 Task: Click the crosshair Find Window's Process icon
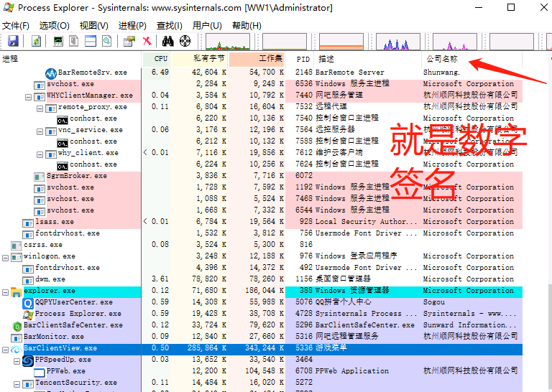[185, 42]
